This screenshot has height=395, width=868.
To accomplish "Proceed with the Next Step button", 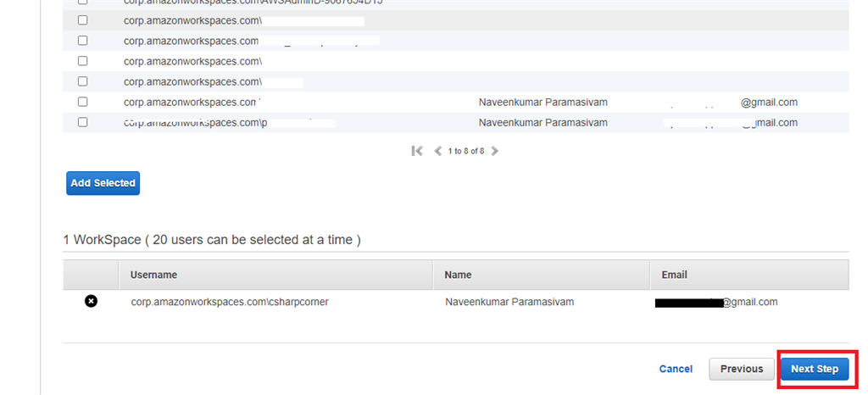I will (814, 369).
